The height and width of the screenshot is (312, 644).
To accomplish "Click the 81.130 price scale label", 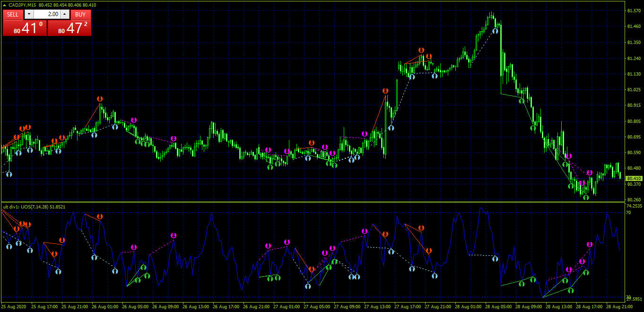I will point(633,74).
